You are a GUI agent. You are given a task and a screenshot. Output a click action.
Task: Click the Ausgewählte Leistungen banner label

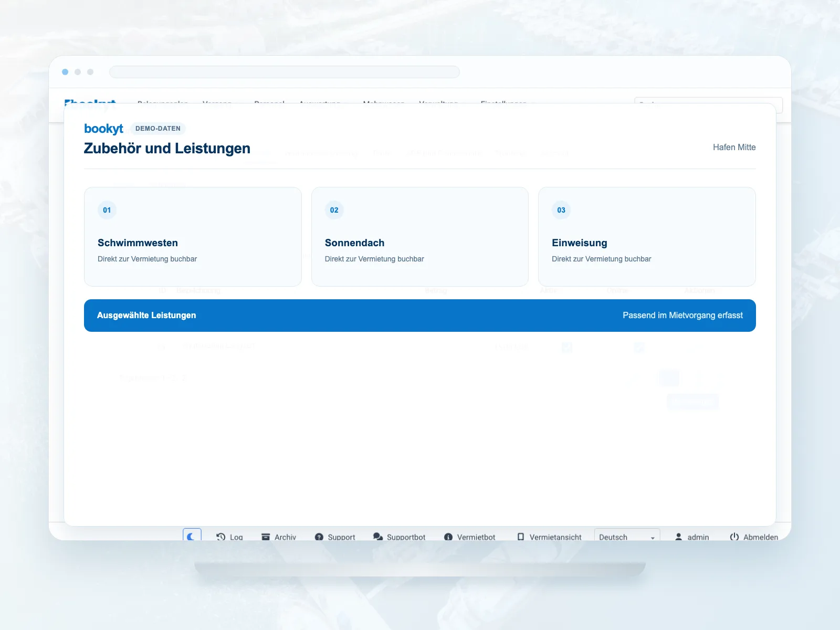pos(146,315)
